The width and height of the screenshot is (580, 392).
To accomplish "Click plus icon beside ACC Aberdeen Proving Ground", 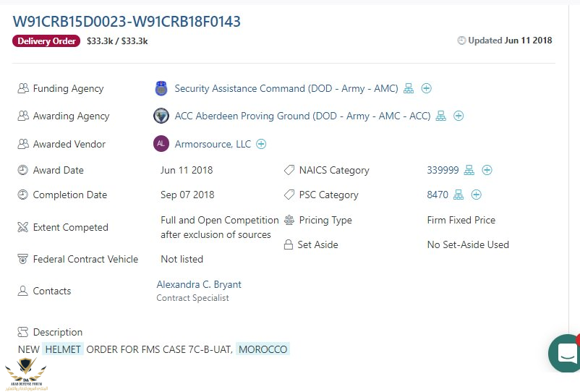I will tap(459, 116).
